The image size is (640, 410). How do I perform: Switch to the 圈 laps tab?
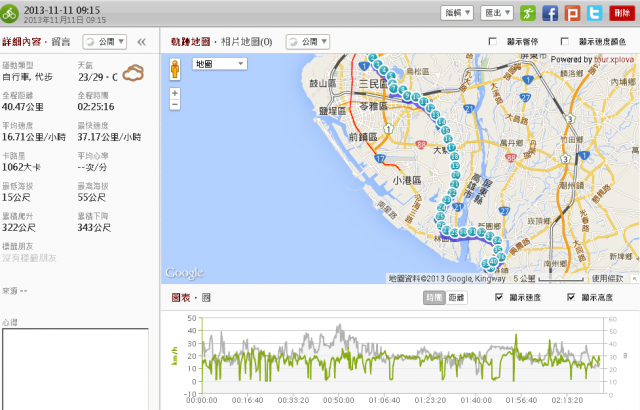tap(206, 298)
